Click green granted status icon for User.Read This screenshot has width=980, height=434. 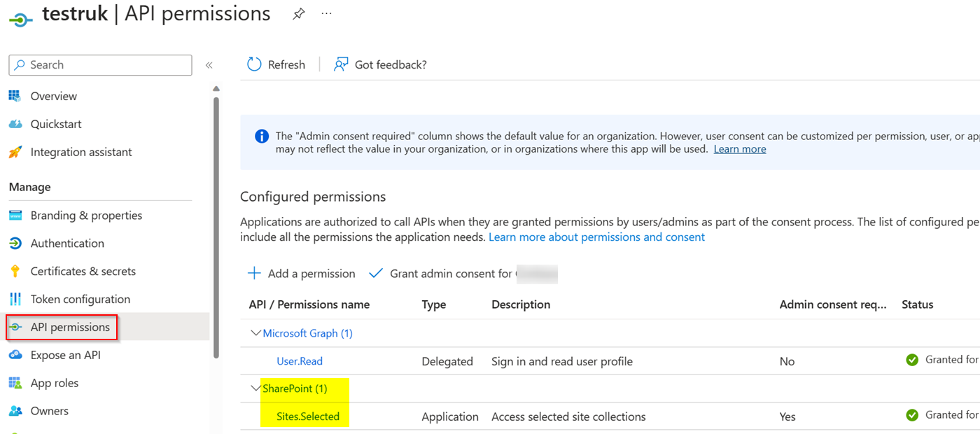coord(912,360)
